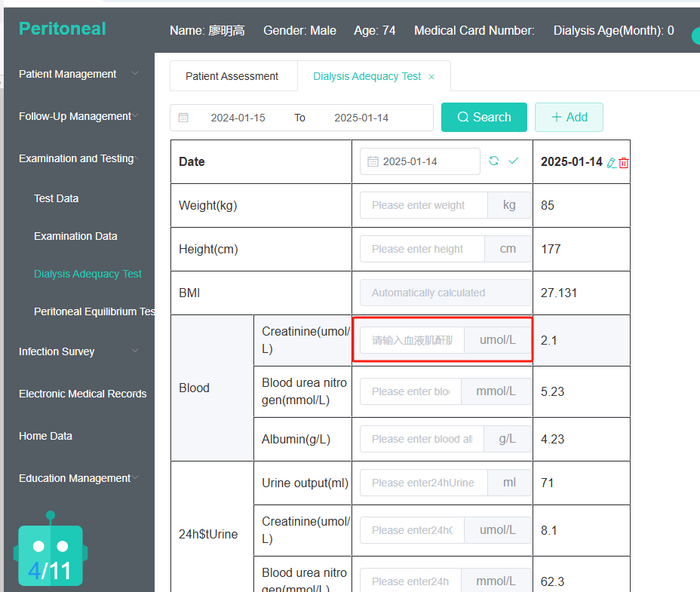
Task: Click the Age: 74 header text
Action: point(375,30)
